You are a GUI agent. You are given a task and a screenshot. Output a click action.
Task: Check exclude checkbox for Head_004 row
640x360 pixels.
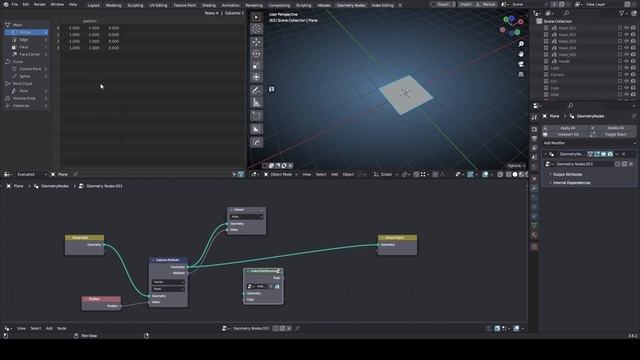pyautogui.click(x=620, y=48)
